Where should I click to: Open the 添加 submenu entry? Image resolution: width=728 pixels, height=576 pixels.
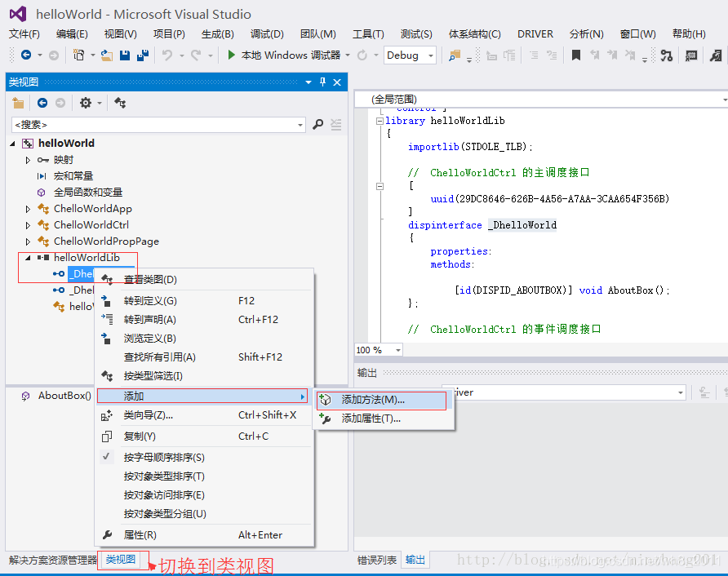tap(202, 396)
